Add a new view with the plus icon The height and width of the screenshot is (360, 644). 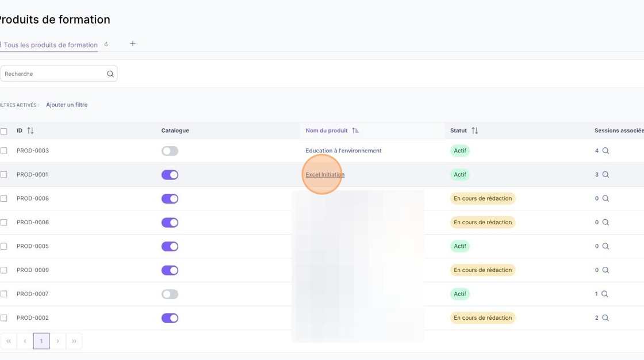pos(133,44)
